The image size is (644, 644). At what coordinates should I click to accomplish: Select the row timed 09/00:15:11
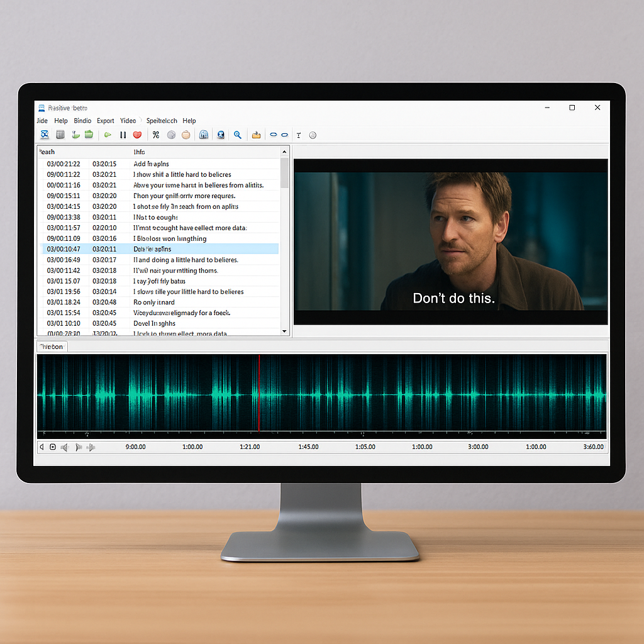point(160,196)
